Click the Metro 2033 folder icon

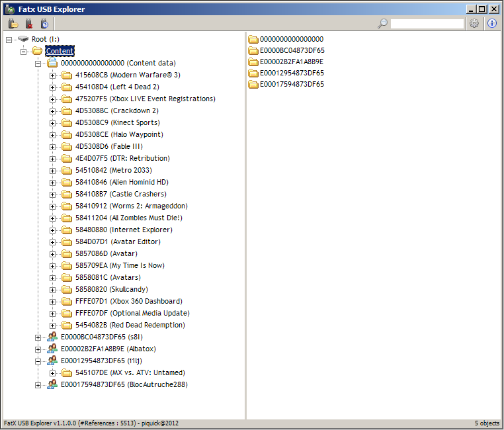coord(67,170)
